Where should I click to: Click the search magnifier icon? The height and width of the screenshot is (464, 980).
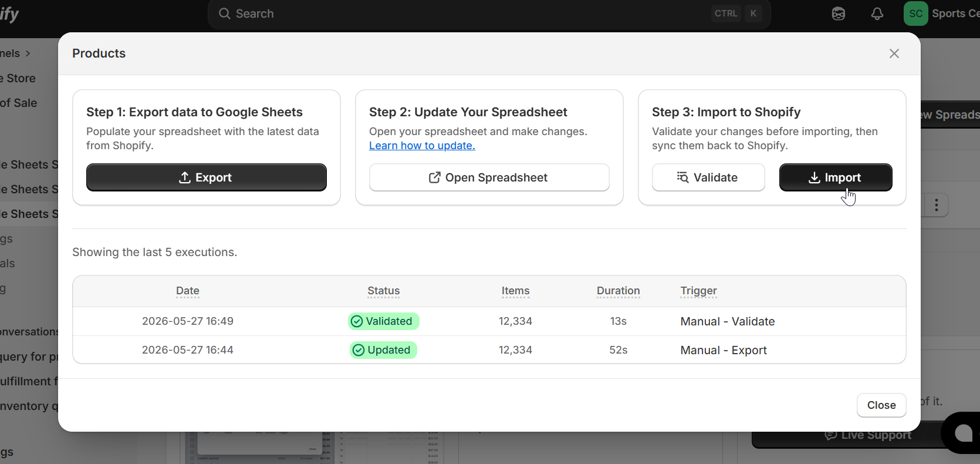click(x=225, y=14)
